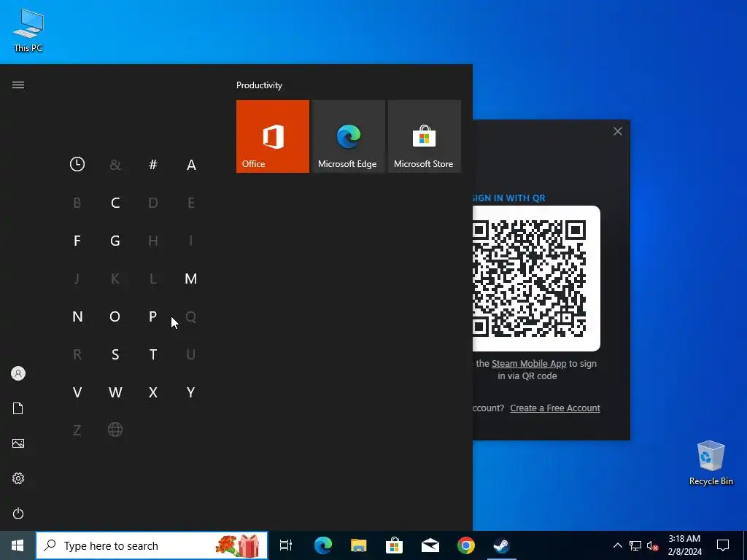747x560 pixels.
Task: Open Google Chrome from the taskbar
Action: point(466,545)
